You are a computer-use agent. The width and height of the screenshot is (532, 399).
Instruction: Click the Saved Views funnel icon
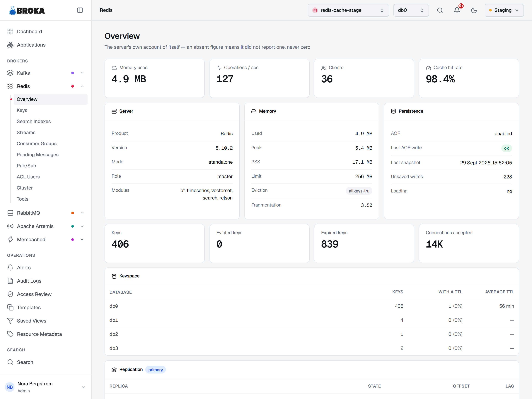click(x=10, y=321)
